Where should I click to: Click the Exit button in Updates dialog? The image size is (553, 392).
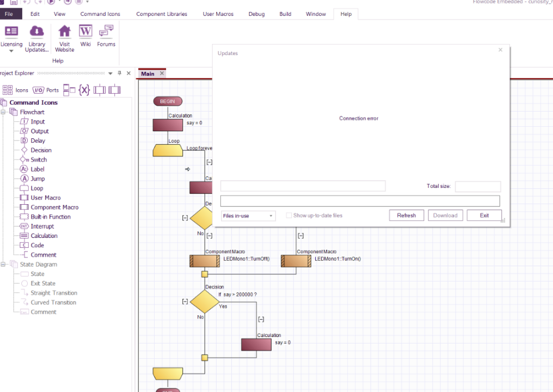(x=484, y=215)
